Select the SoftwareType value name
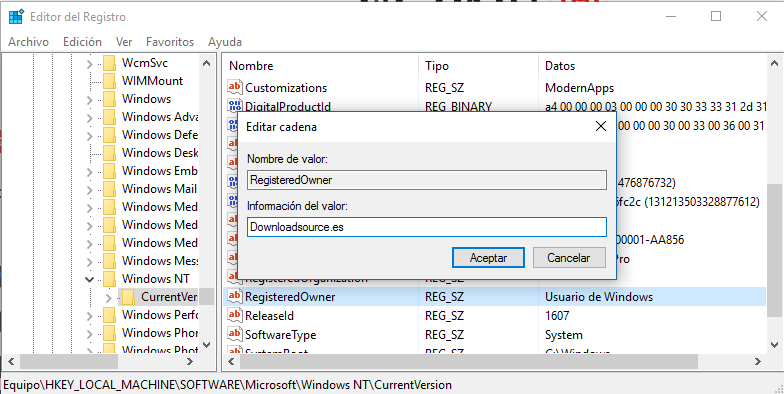Image resolution: width=784 pixels, height=394 pixels. coord(280,334)
